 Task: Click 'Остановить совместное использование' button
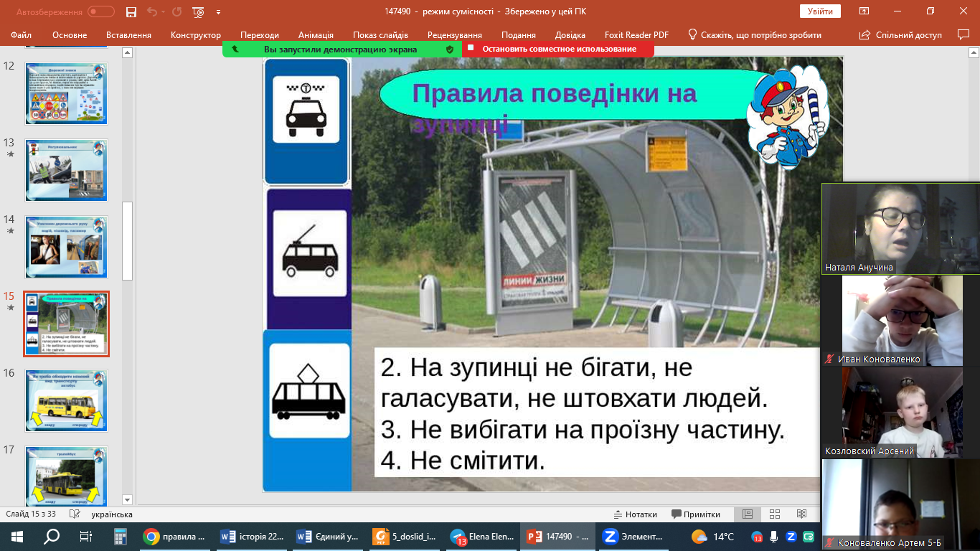click(559, 49)
